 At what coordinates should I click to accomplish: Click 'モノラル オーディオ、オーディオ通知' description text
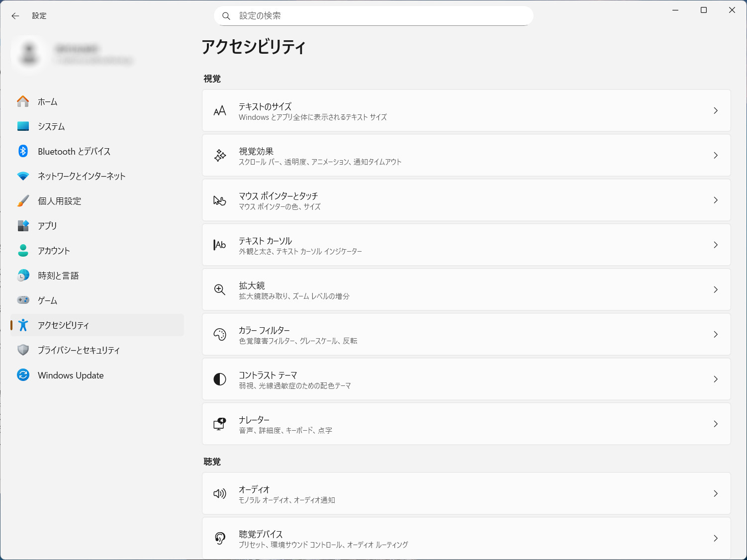click(x=287, y=500)
